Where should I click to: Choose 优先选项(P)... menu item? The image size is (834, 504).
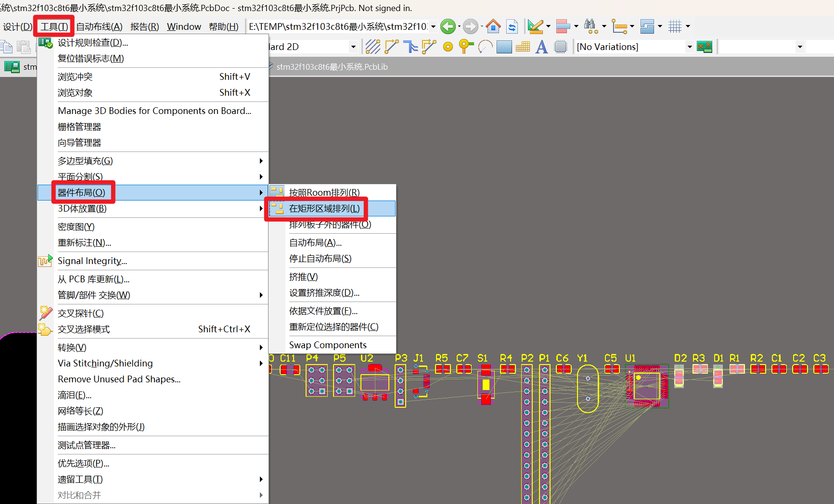(153, 463)
